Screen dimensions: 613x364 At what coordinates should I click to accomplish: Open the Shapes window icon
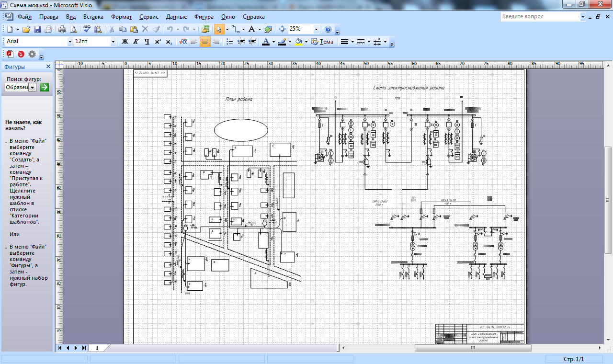(206, 29)
